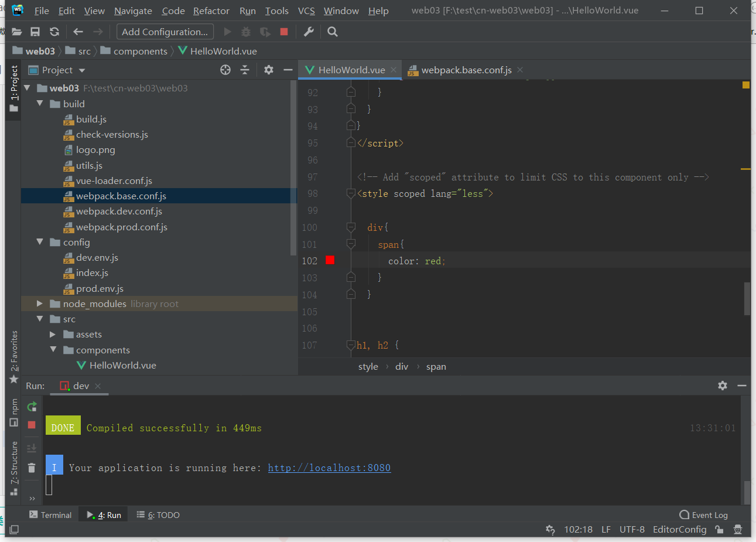
Task: Open the File menu
Action: [42, 11]
